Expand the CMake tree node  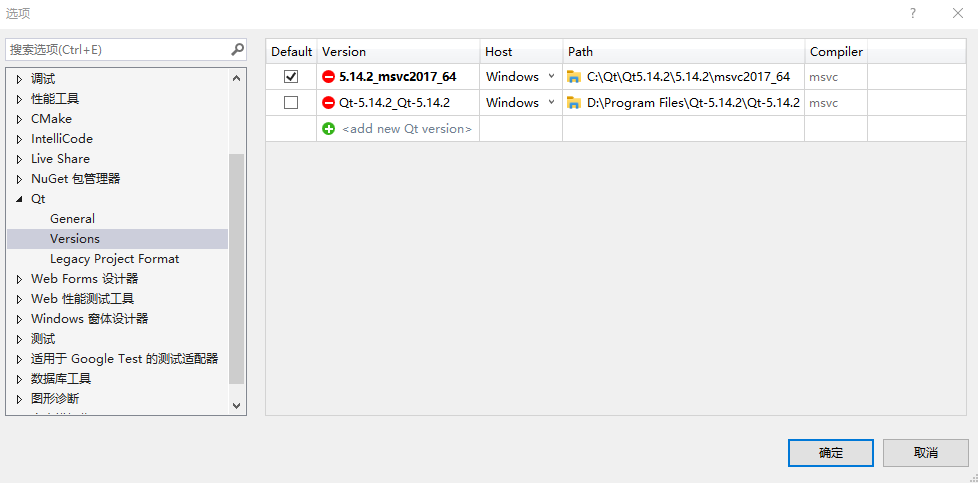click(19, 119)
